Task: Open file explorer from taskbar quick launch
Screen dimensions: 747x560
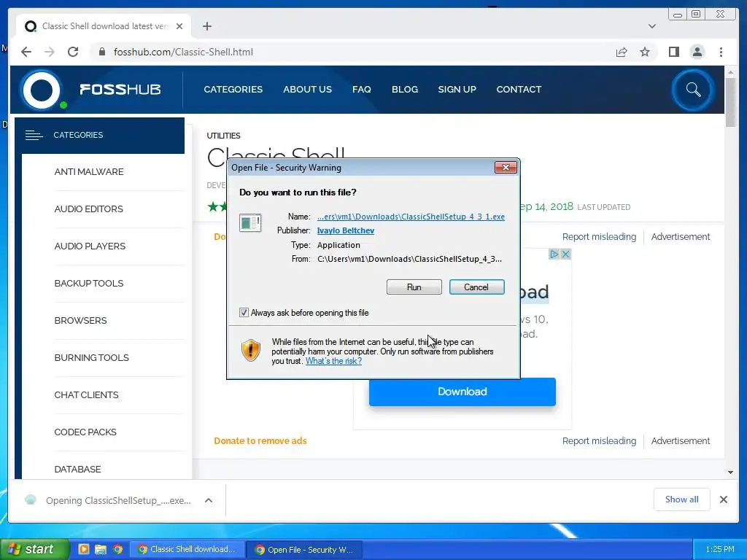Action: (x=101, y=550)
